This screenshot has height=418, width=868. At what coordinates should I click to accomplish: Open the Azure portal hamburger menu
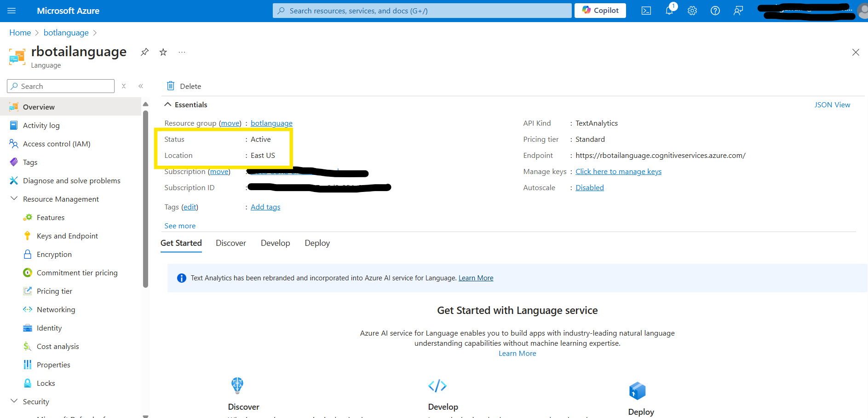click(x=12, y=11)
